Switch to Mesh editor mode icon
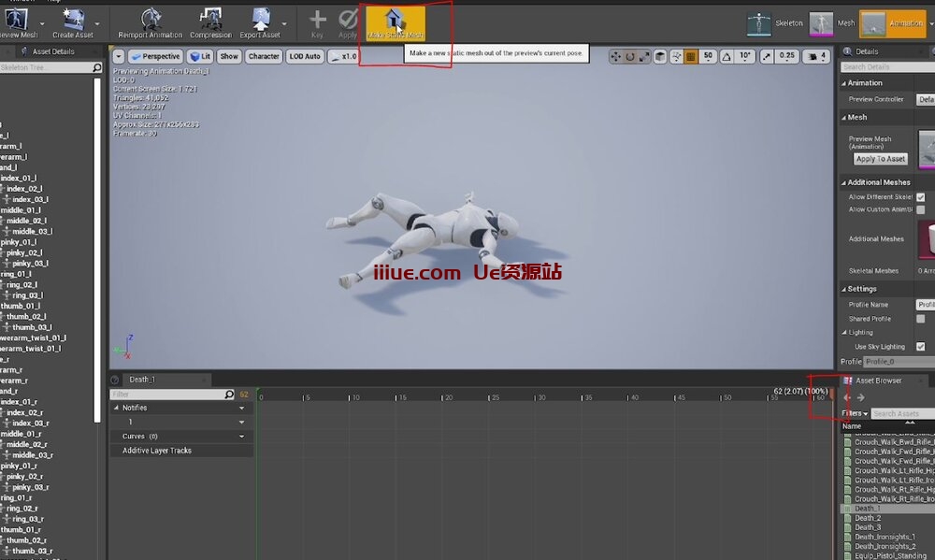Screen dimensions: 935x560 (821, 23)
